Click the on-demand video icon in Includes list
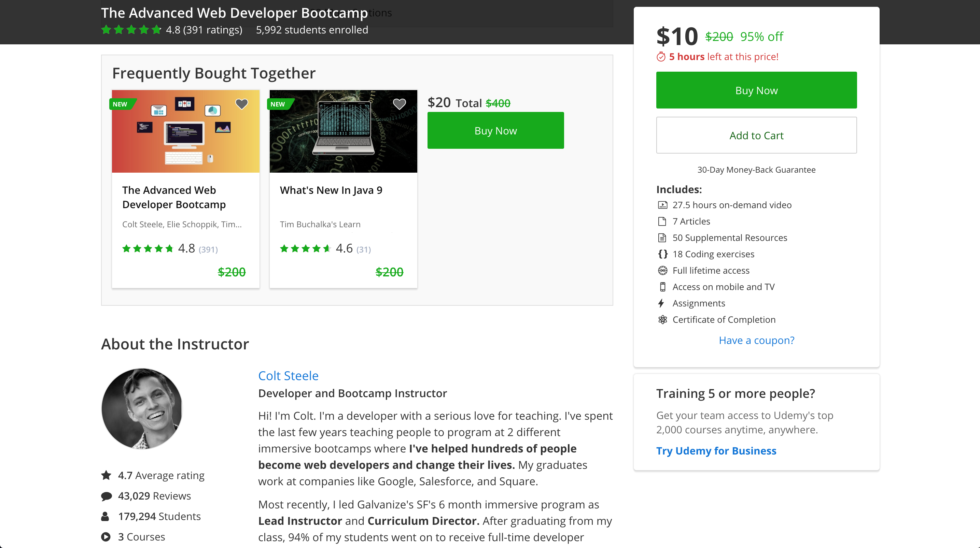This screenshot has height=548, width=980. coord(662,205)
